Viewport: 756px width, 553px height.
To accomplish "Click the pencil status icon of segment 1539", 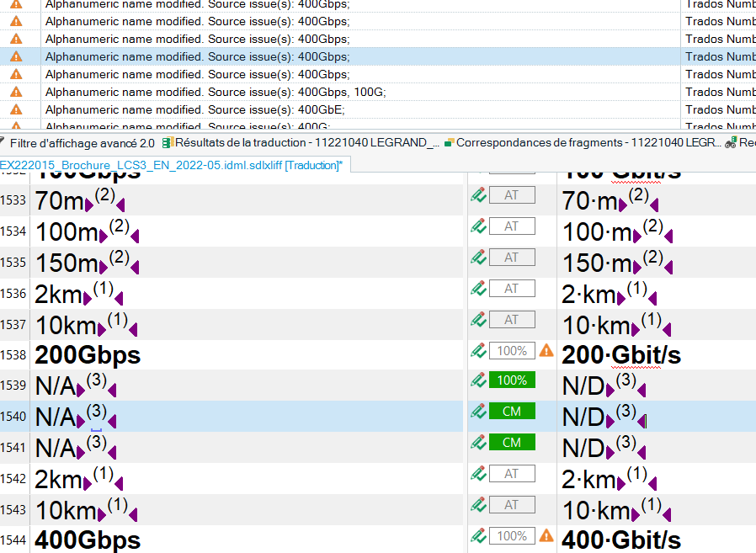I will click(478, 380).
